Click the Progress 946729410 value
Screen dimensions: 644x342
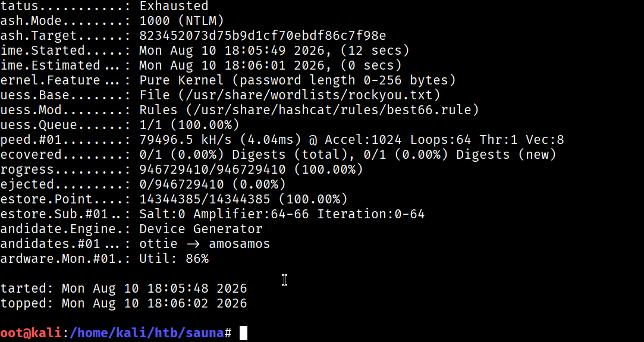(x=212, y=170)
